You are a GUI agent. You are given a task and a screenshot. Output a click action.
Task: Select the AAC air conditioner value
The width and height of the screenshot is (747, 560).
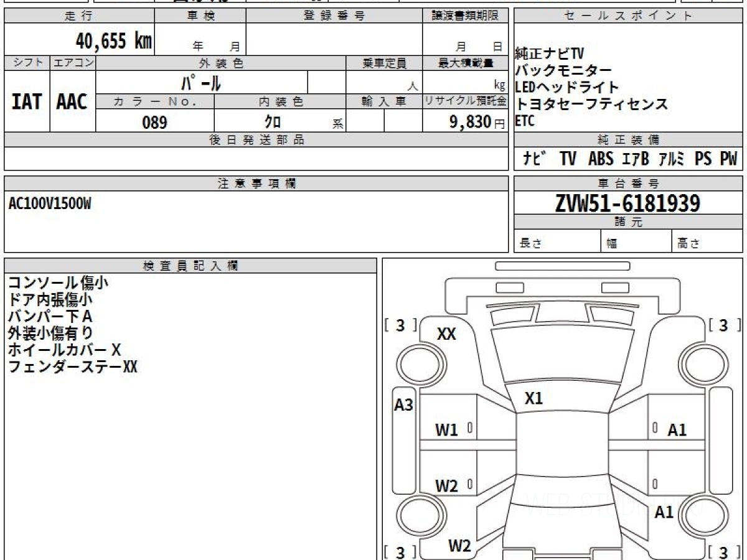click(x=72, y=102)
